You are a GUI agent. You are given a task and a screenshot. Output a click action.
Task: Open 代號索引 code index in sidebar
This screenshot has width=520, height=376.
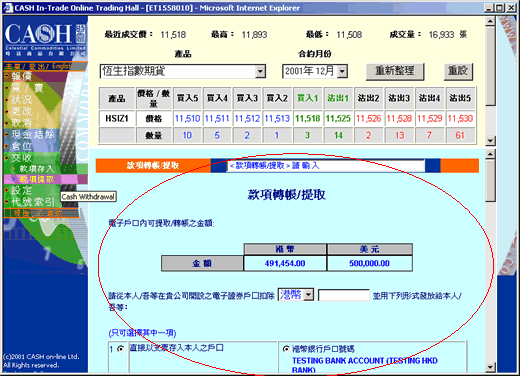click(33, 201)
